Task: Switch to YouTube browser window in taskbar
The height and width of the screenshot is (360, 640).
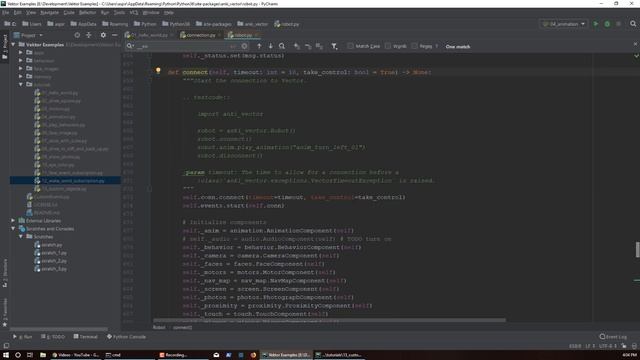Action: [76, 355]
